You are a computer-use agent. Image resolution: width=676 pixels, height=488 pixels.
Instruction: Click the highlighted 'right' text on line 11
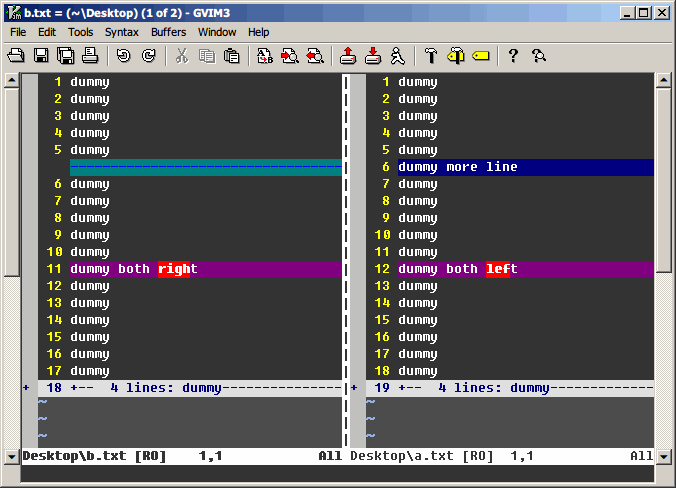174,269
